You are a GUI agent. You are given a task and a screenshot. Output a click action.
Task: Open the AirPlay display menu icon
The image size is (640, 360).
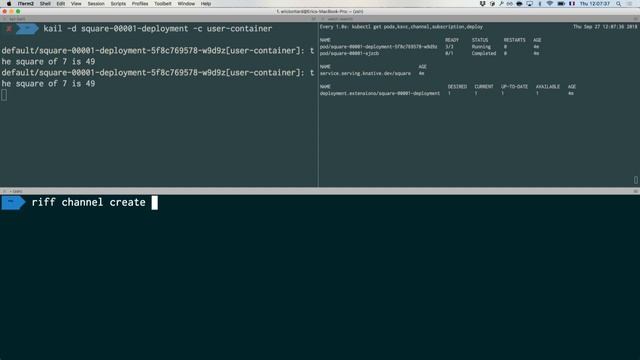point(529,4)
